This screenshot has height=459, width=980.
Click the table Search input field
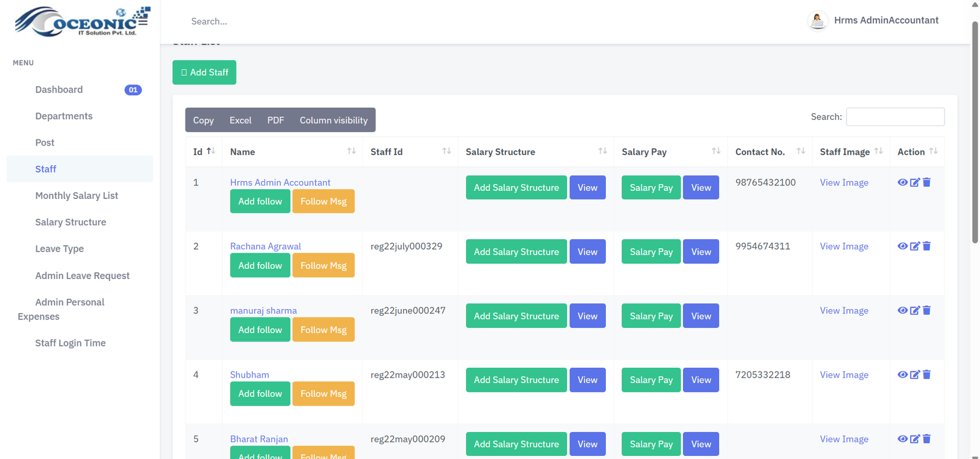(895, 117)
